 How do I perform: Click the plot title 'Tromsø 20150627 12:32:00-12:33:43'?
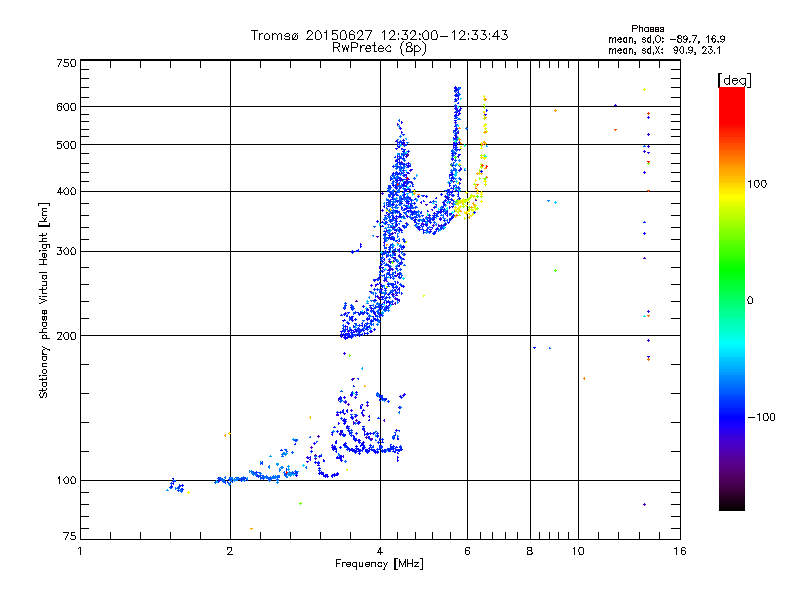point(379,35)
